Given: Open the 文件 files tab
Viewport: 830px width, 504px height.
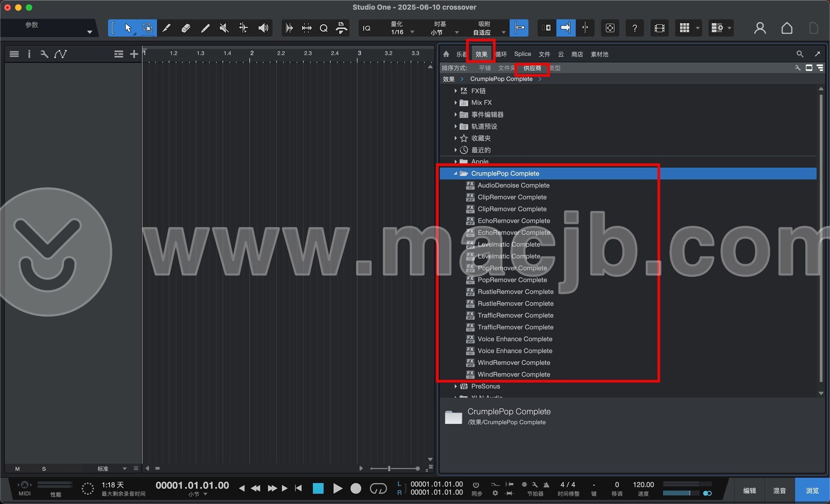Looking at the screenshot, I should coord(544,54).
